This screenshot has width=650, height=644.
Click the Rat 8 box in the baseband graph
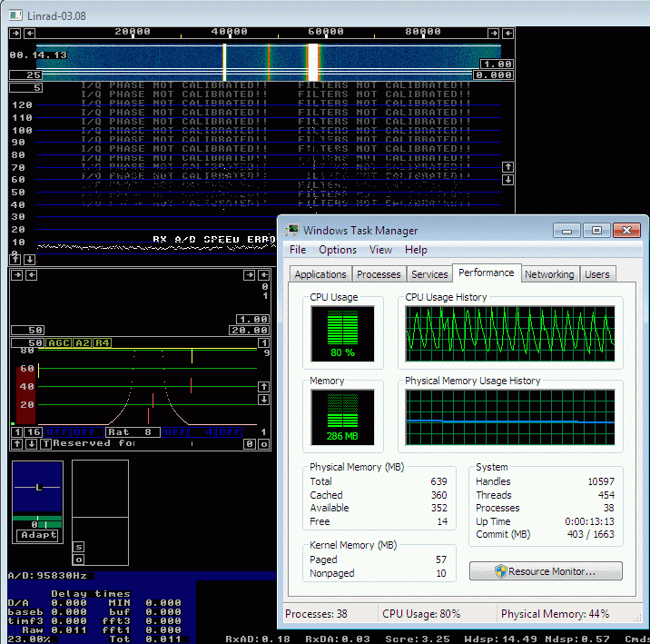click(x=133, y=432)
